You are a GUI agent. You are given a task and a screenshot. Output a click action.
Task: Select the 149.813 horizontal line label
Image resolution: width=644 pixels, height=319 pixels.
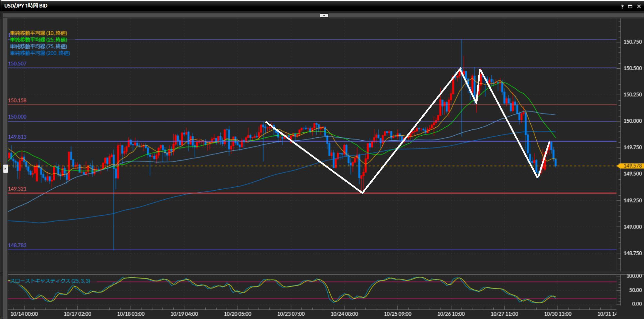(17, 137)
